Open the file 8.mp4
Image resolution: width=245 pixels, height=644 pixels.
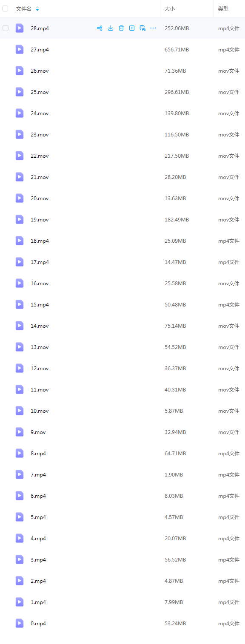pos(38,454)
